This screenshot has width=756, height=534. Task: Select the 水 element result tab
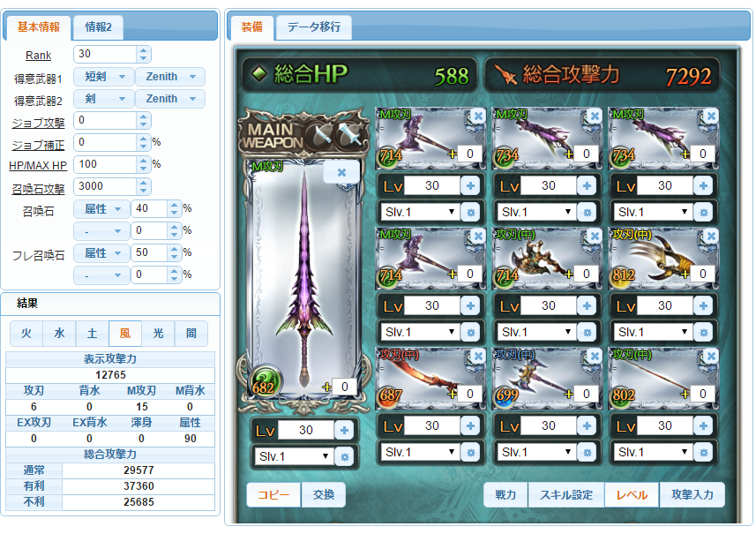59,334
